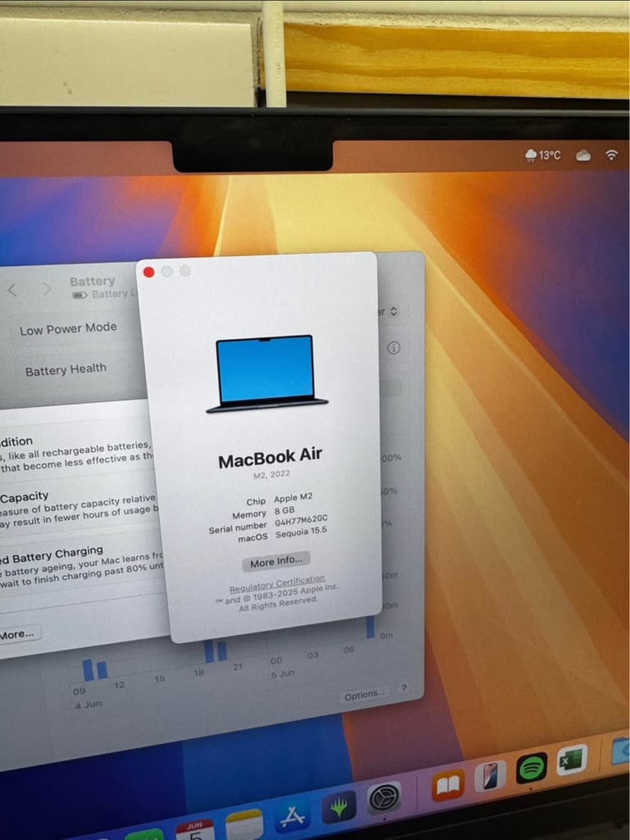
Task: Click the 'Battery' heading in settings window
Action: pyautogui.click(x=92, y=281)
